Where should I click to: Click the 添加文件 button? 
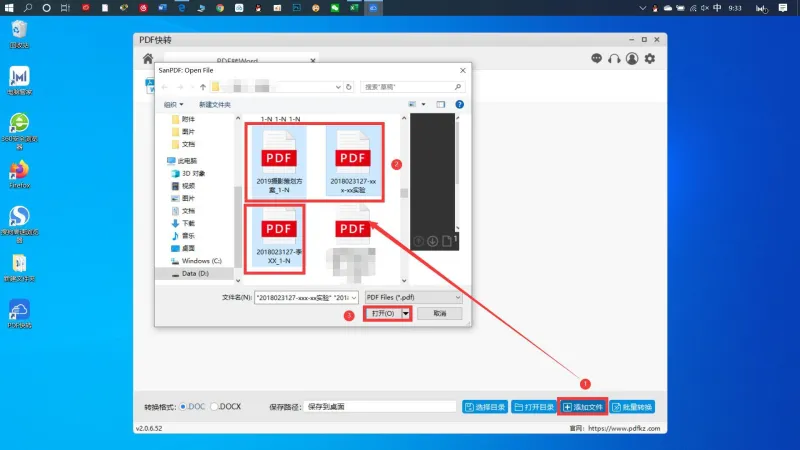tap(583, 407)
